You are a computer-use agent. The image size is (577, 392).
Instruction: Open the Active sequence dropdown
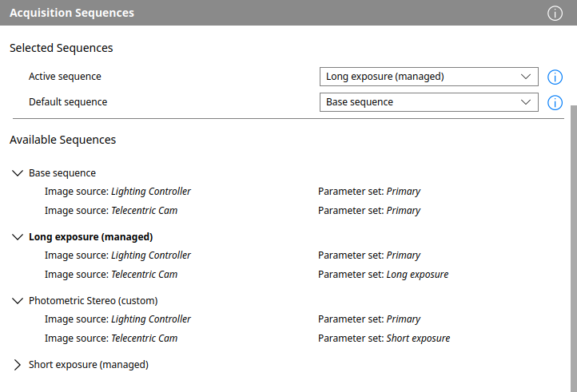click(x=428, y=77)
